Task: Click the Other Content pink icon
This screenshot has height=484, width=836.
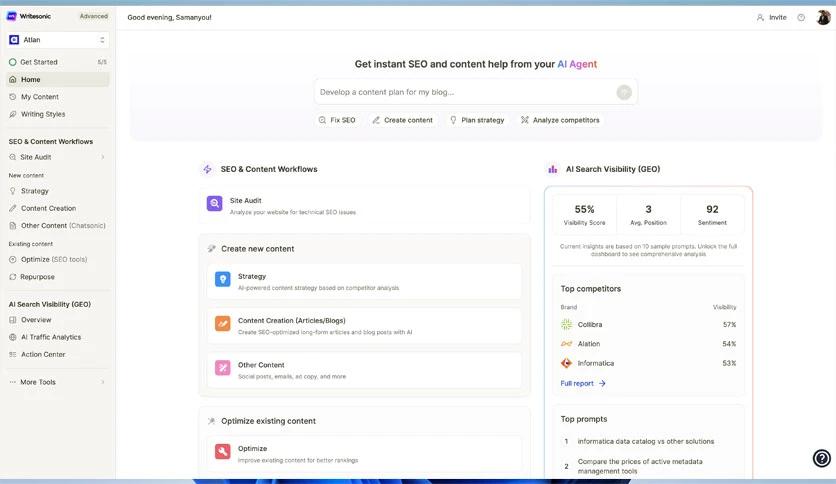Action: click(x=222, y=368)
